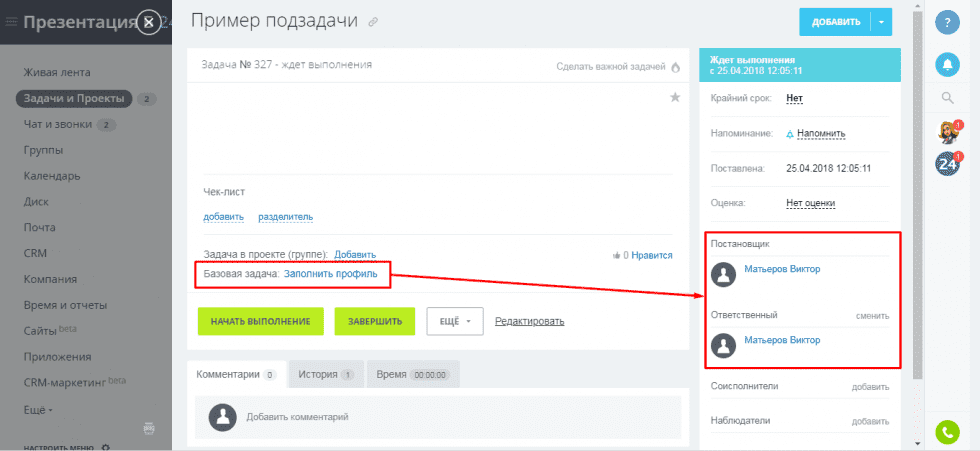980x451 pixels.
Task: Click 'Ждет выполнения' status header
Action: click(799, 65)
